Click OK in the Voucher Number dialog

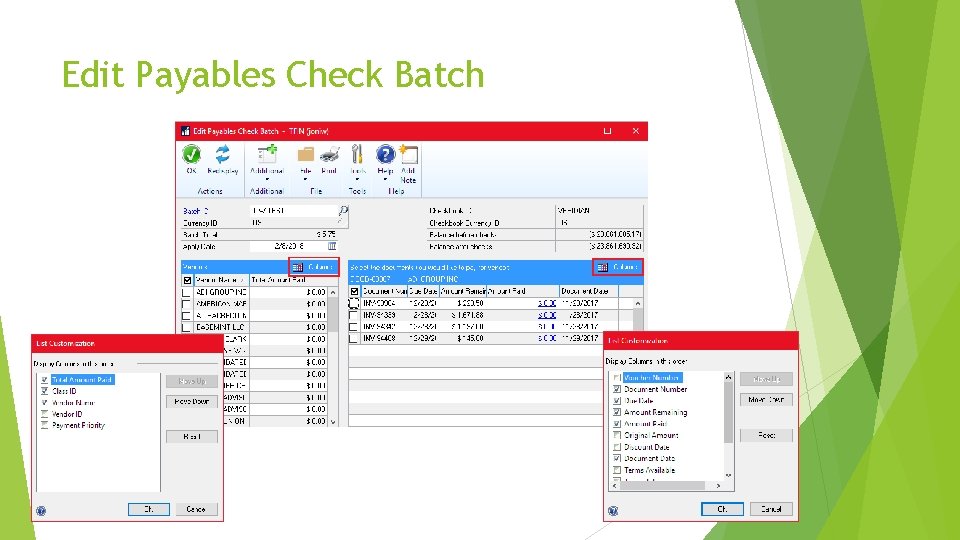(x=722, y=509)
